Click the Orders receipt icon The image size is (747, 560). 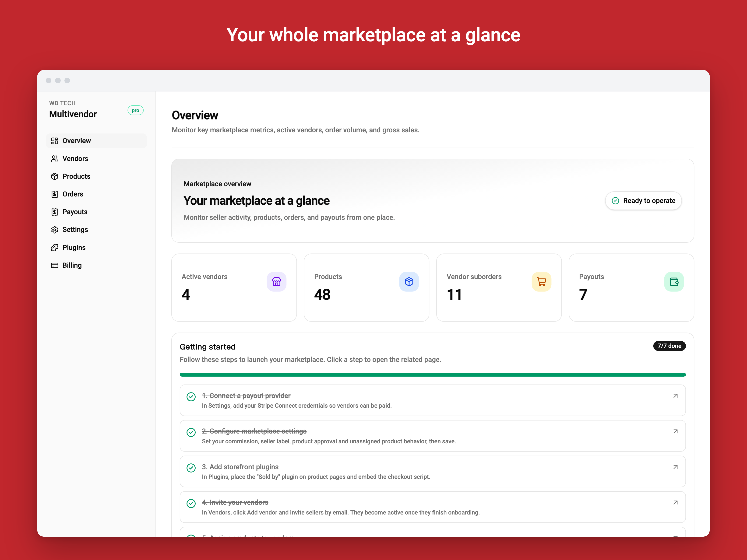[54, 194]
